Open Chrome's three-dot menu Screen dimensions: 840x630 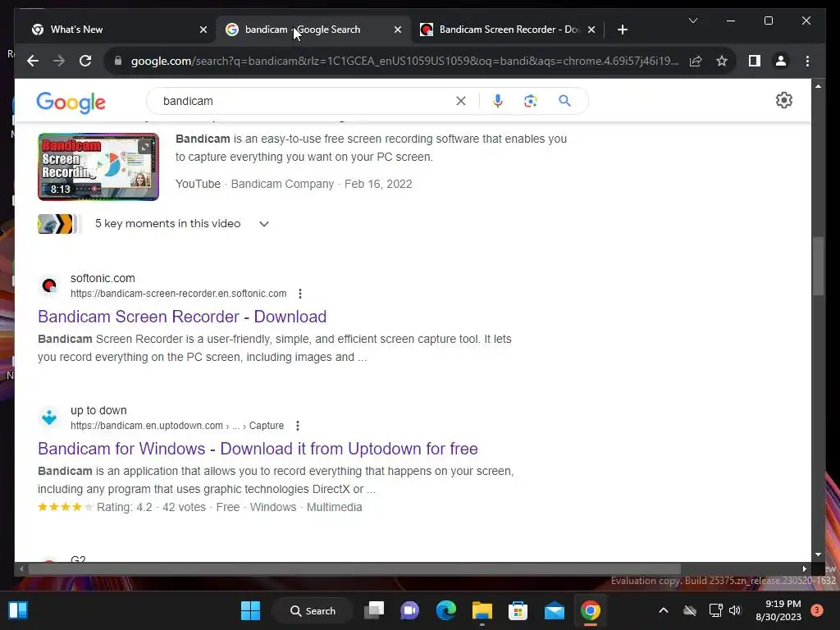pyautogui.click(x=807, y=61)
